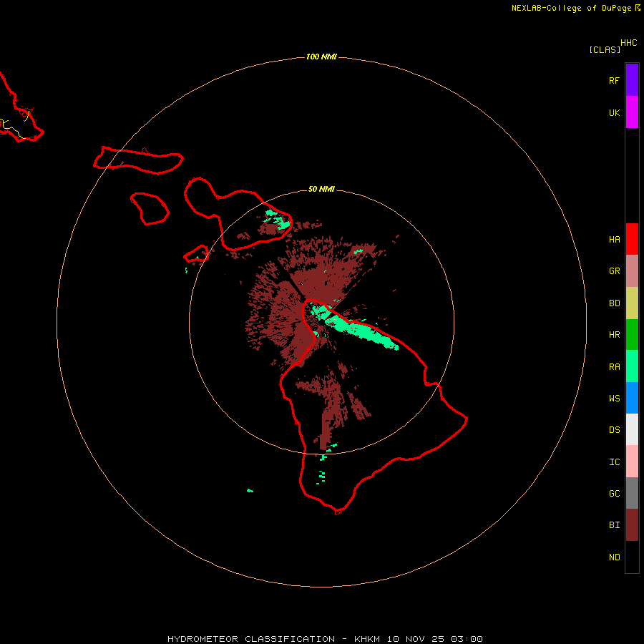Click the HHC product label

tap(628, 43)
